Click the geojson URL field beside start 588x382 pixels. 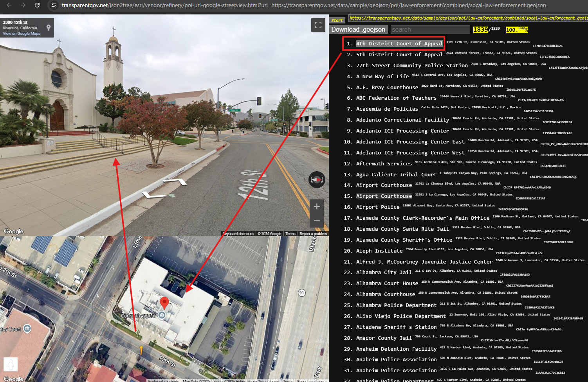click(468, 18)
